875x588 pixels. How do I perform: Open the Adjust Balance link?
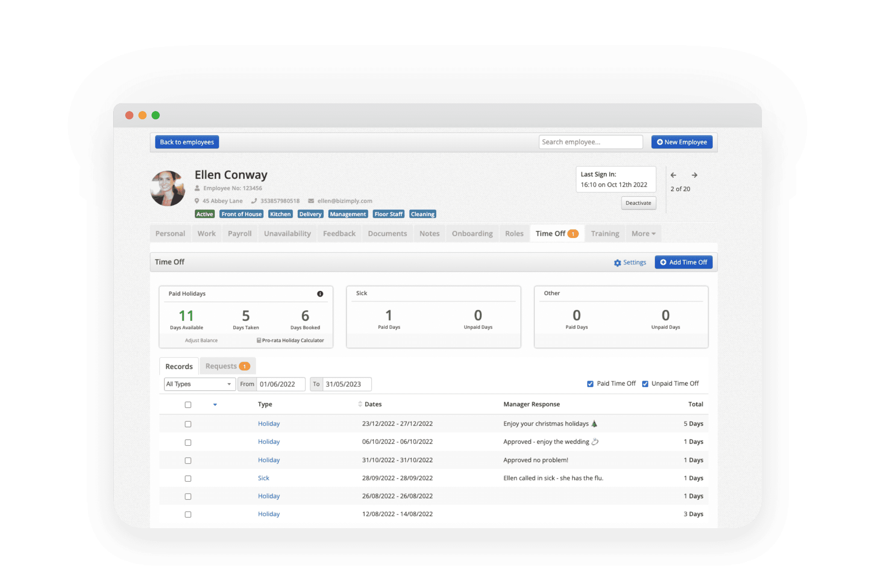click(201, 341)
